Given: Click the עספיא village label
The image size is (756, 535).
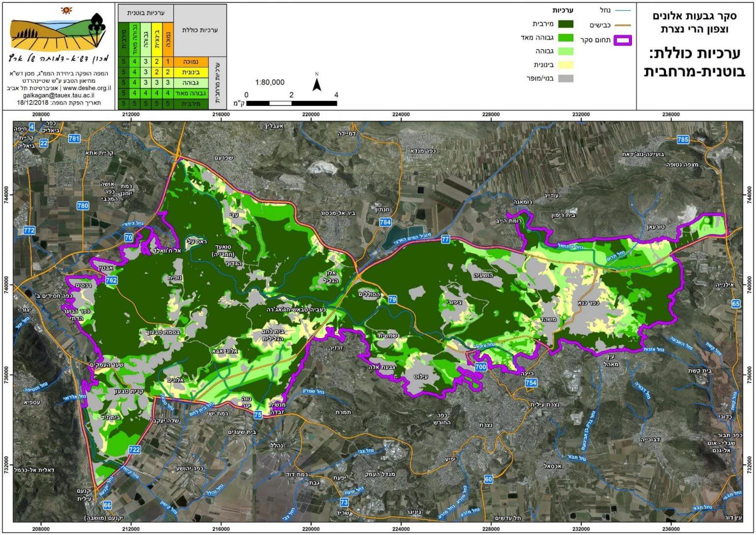Looking at the screenshot, I should click(x=32, y=402).
